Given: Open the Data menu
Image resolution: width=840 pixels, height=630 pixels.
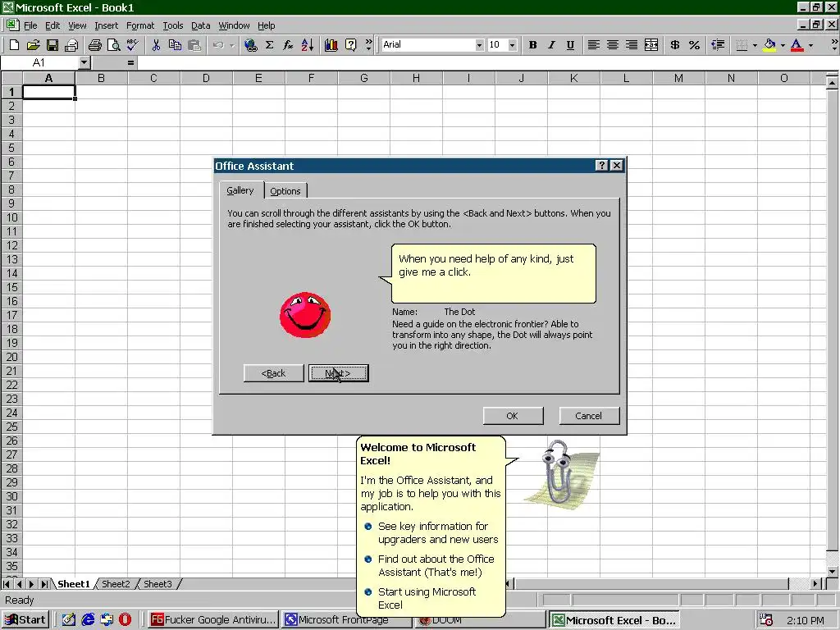Looking at the screenshot, I should [x=200, y=25].
